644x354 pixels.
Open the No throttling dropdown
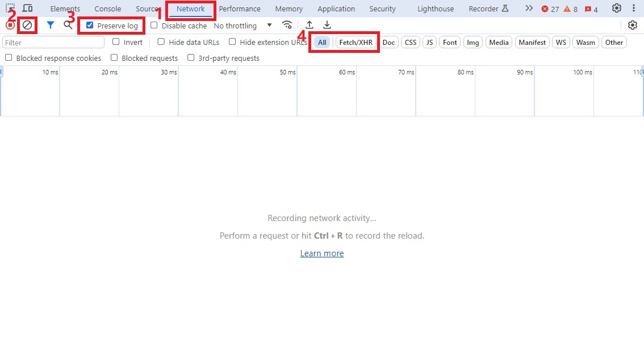[241, 26]
